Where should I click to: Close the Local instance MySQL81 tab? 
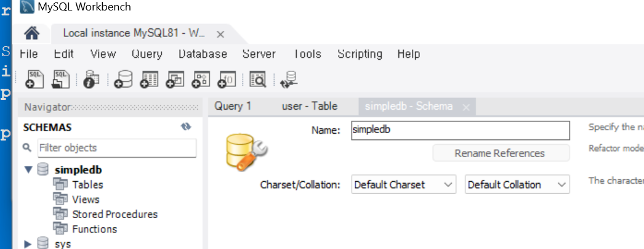point(220,35)
